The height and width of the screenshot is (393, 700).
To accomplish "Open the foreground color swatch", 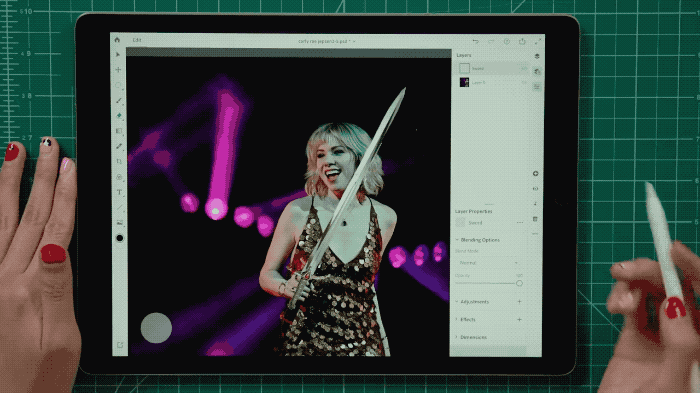I will [120, 238].
